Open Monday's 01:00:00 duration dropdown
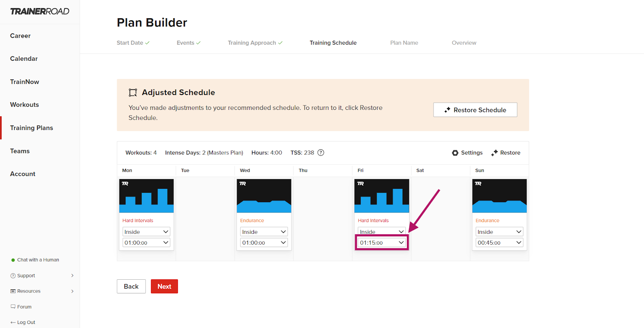The width and height of the screenshot is (644, 328). pos(146,243)
